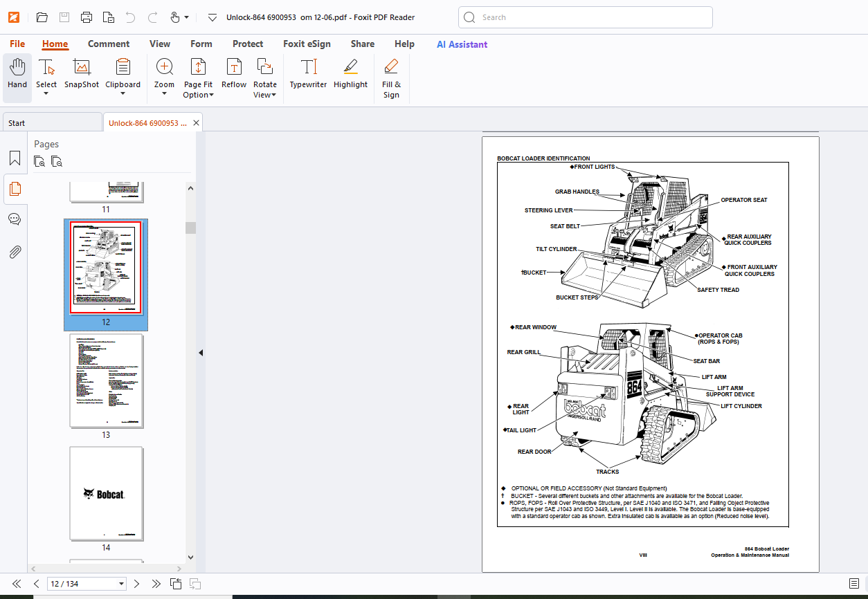Go to the last page
The width and height of the screenshot is (868, 599).
[x=156, y=584]
